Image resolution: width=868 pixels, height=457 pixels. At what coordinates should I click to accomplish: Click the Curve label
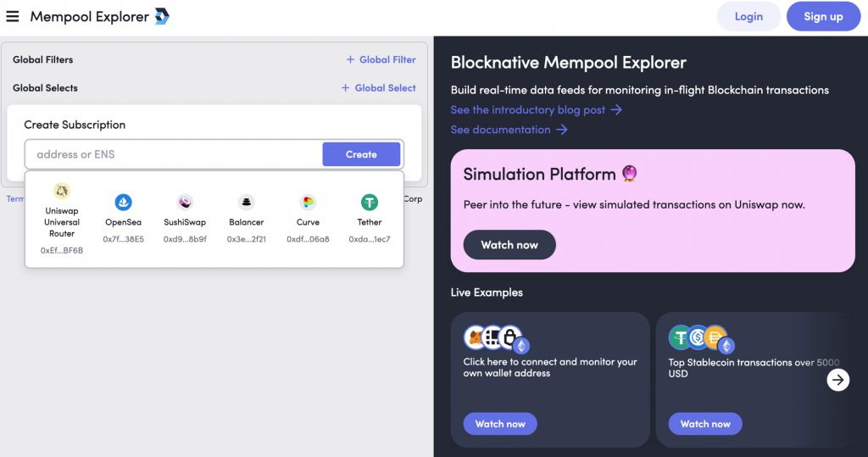click(308, 222)
